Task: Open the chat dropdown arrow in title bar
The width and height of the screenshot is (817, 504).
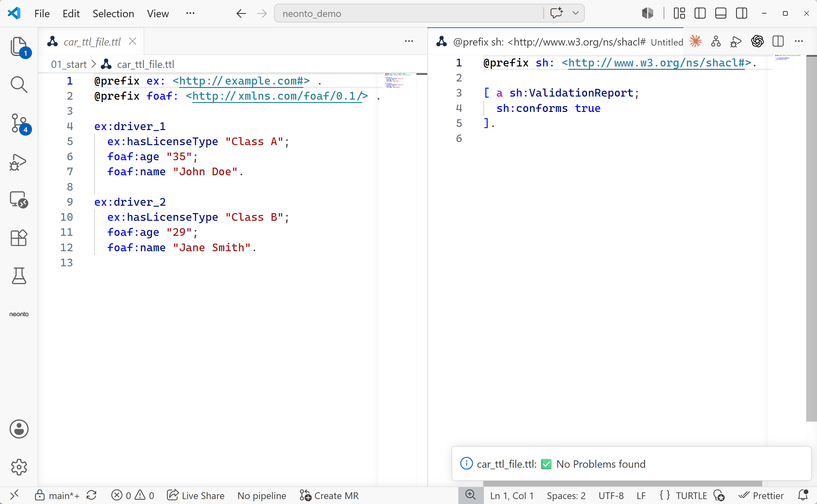Action: pos(575,13)
